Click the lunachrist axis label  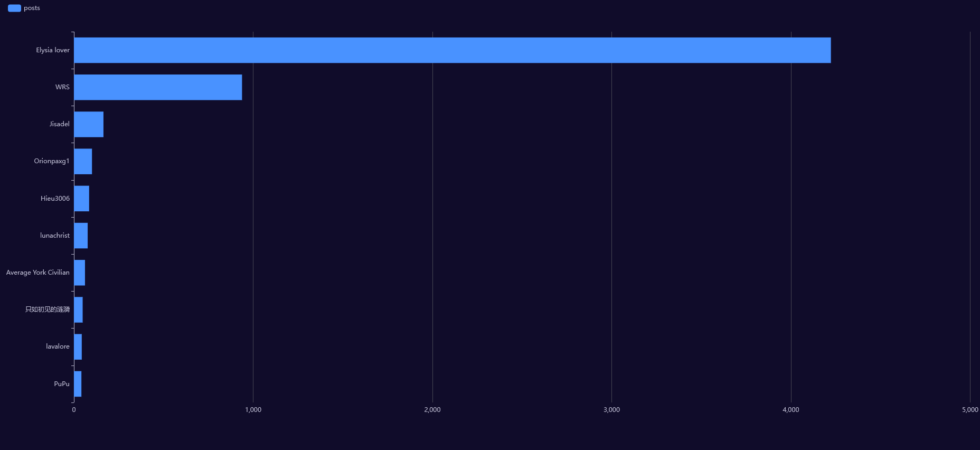[55, 236]
